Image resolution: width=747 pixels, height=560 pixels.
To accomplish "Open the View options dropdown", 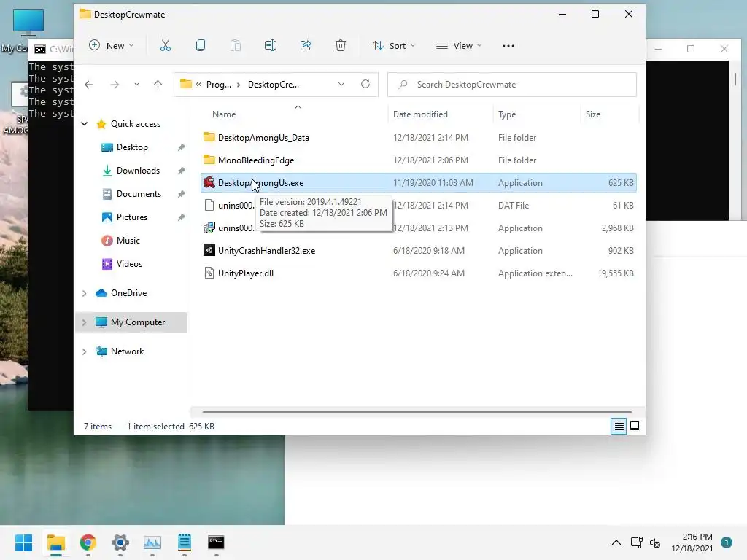I will (459, 46).
